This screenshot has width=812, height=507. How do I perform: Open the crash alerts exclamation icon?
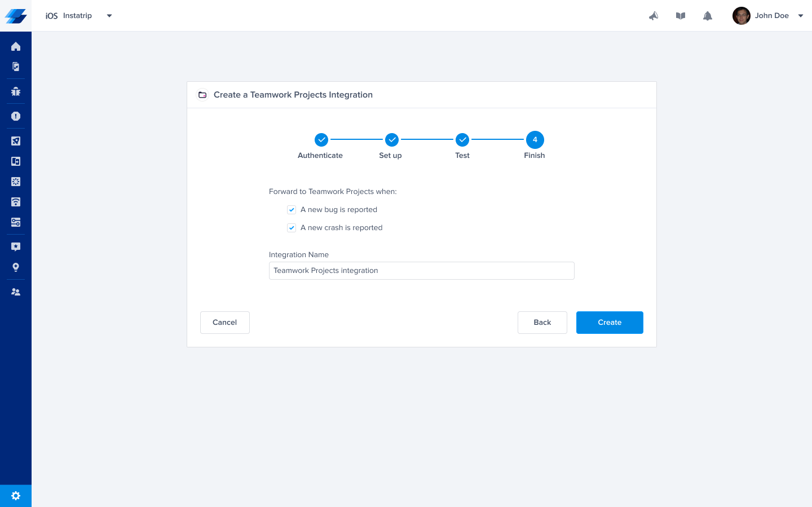[16, 116]
